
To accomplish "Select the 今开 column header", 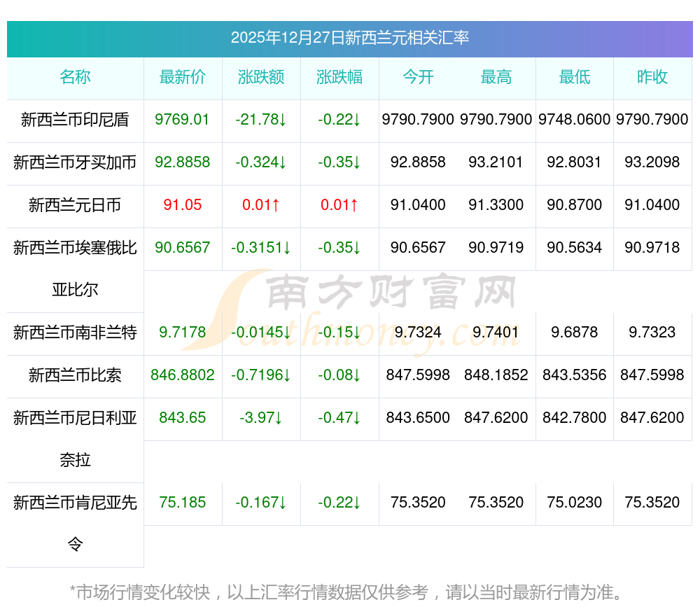I will (418, 77).
